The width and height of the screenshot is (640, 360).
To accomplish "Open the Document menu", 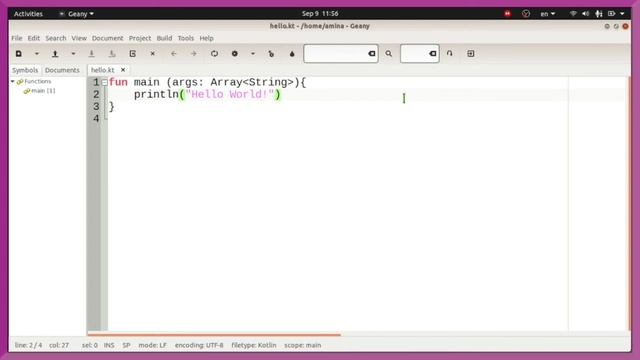I will (107, 38).
